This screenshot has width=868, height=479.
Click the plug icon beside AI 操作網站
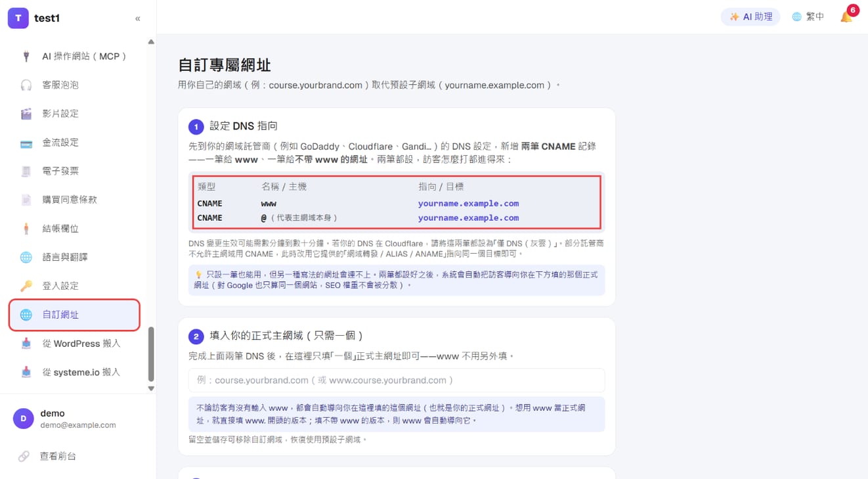pyautogui.click(x=26, y=57)
